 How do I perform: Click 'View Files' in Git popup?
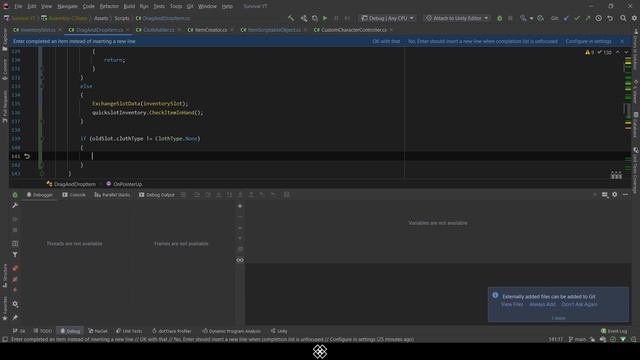click(512, 304)
